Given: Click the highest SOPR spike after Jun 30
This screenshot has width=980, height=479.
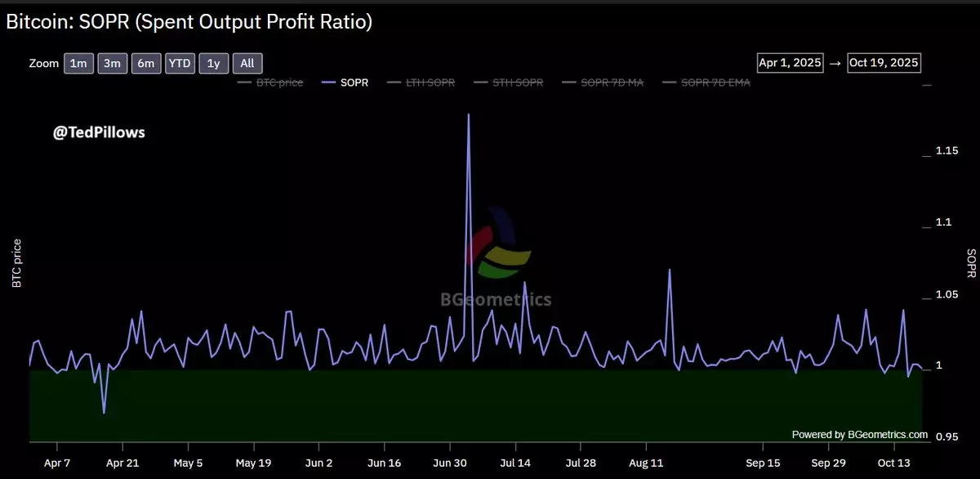Looking at the screenshot, I should click(x=468, y=115).
